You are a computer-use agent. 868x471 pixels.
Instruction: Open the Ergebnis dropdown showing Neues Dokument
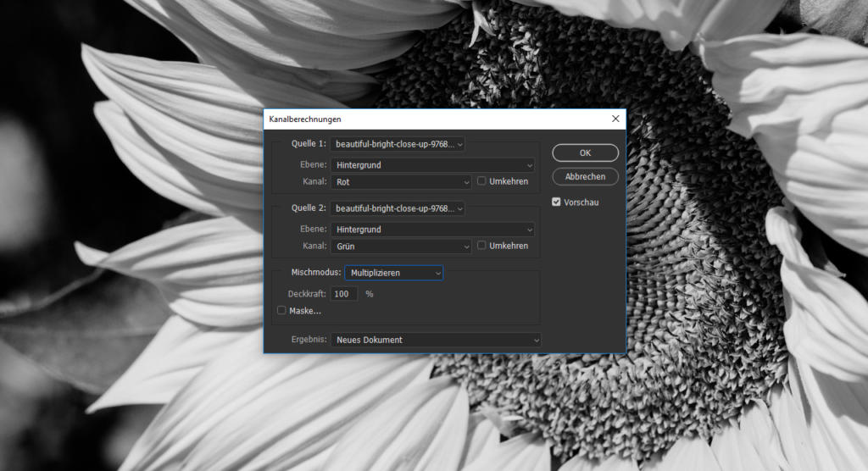tap(437, 340)
